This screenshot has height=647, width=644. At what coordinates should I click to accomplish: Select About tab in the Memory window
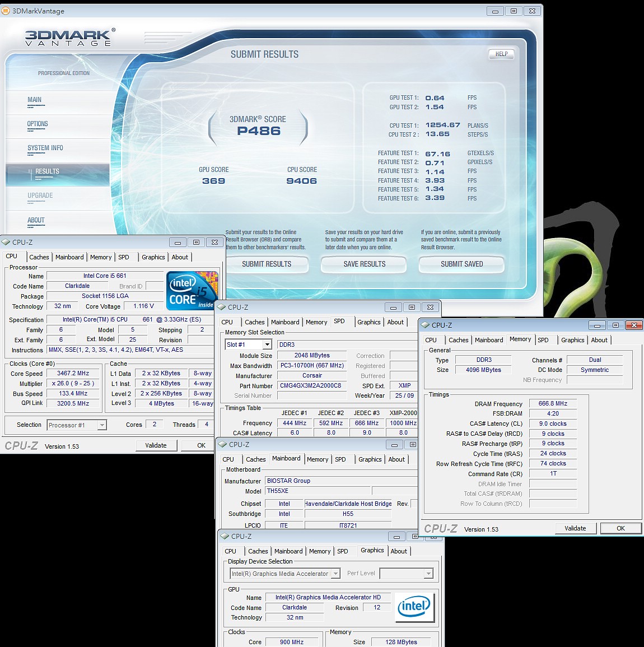tap(599, 340)
